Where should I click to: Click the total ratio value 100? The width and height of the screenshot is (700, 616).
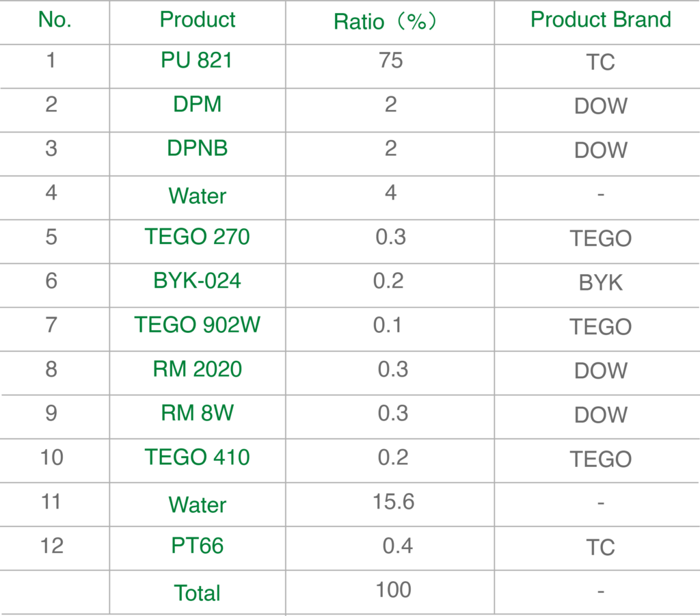(x=393, y=589)
